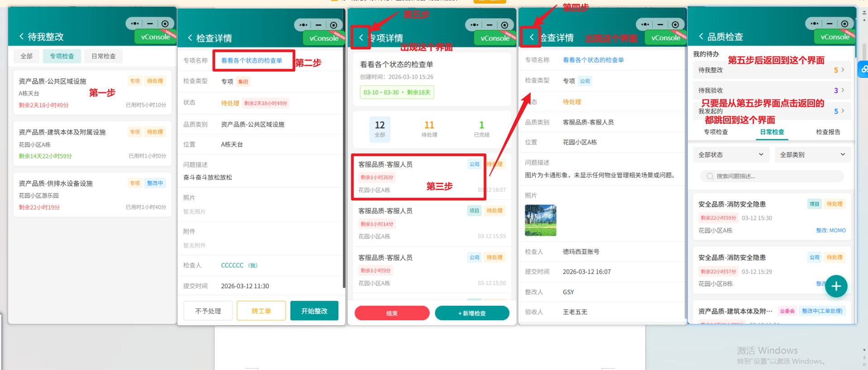Expand the 待我验收 row with count 3

pyautogui.click(x=771, y=90)
